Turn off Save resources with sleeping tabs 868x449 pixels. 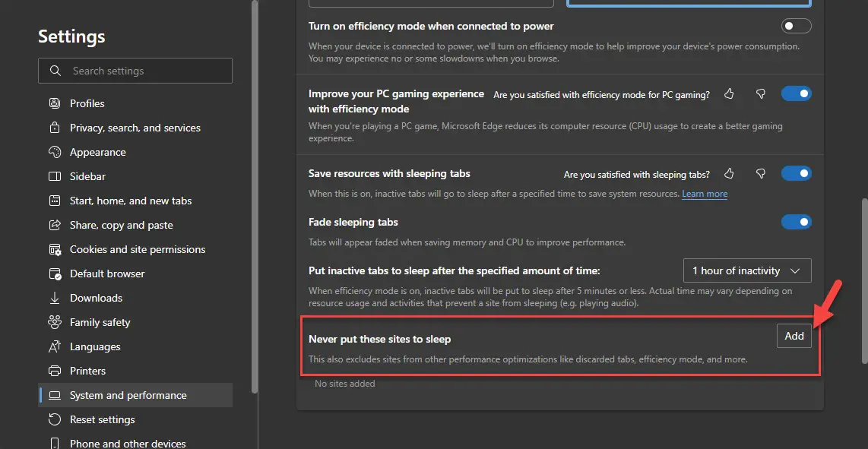(796, 173)
